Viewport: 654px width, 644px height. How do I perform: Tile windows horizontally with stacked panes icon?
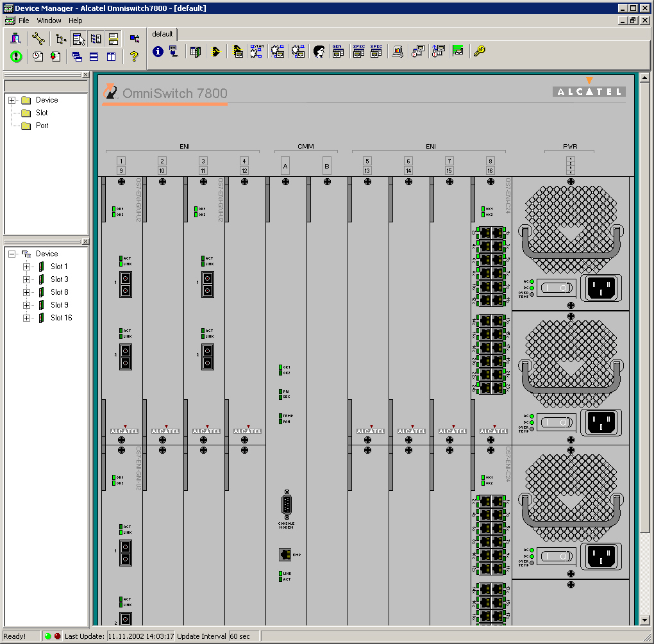point(94,56)
